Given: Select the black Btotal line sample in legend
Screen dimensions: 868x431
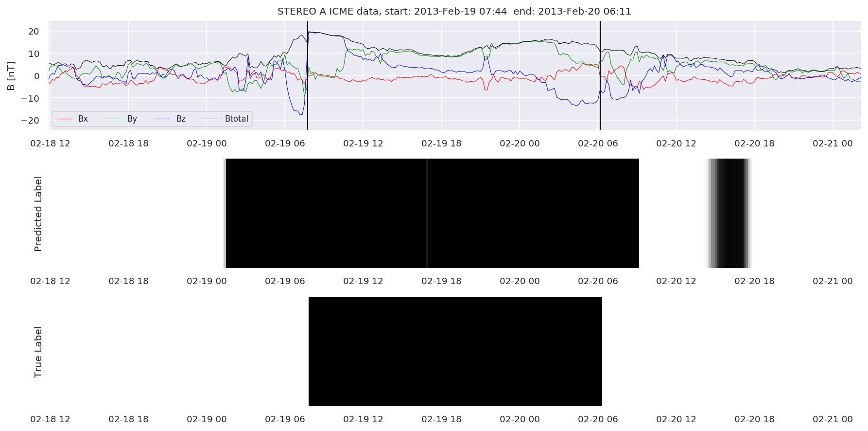Looking at the screenshot, I should [211, 119].
